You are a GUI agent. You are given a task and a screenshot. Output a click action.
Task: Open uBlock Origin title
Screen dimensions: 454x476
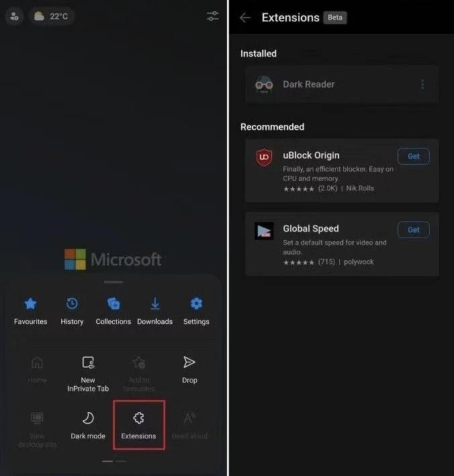click(311, 155)
